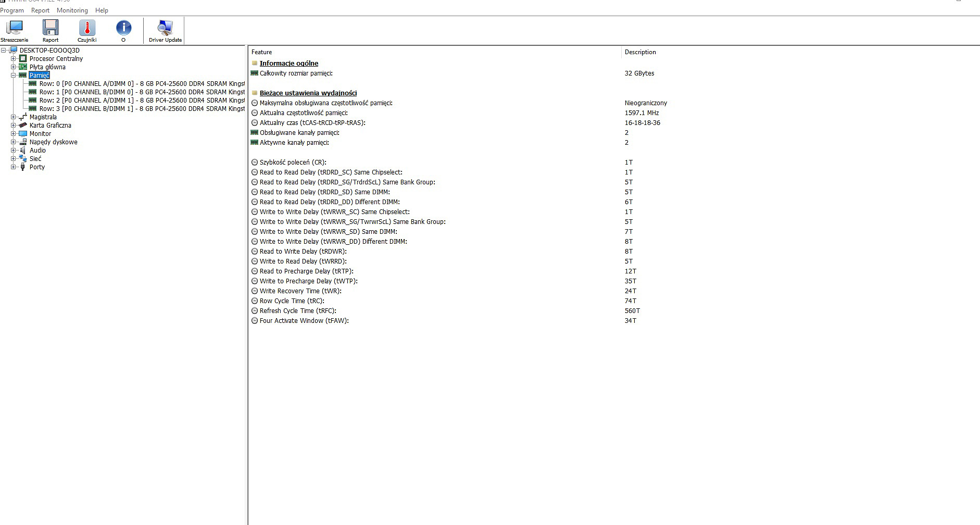Select Płyta główna tree item
The width and height of the screenshot is (980, 525).
pos(47,67)
